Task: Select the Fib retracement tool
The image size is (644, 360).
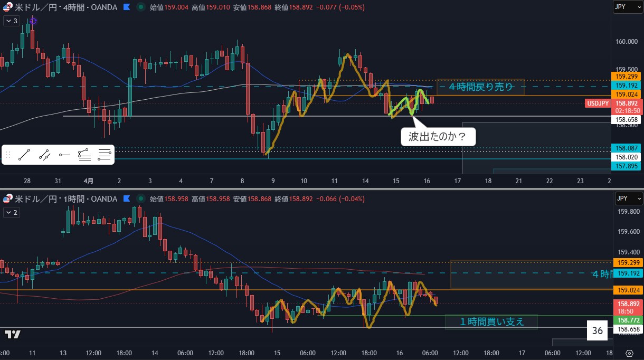Action: (84, 155)
